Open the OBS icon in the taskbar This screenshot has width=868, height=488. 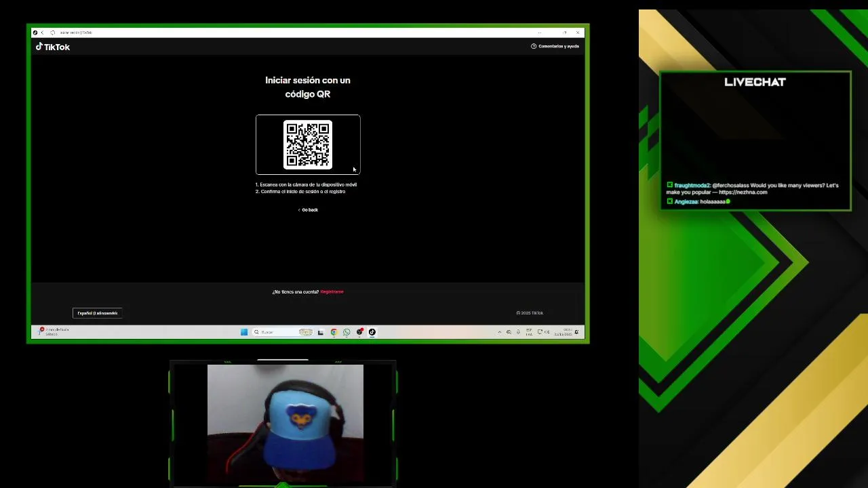tap(359, 332)
